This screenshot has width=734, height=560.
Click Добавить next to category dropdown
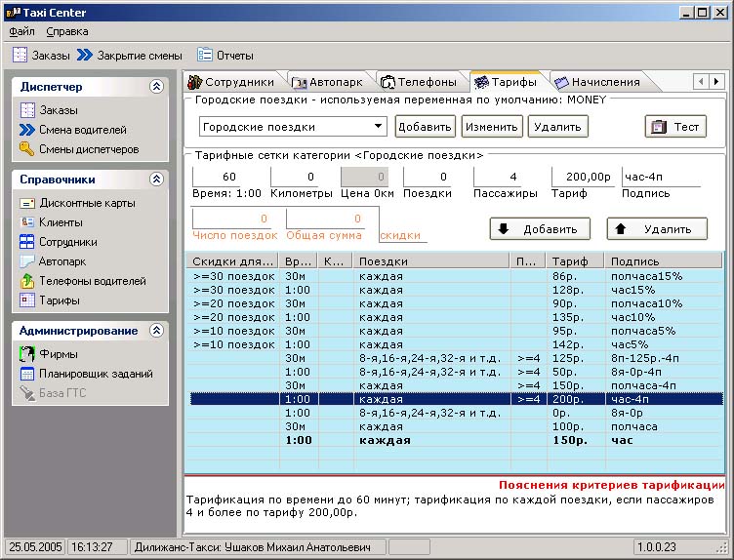[425, 126]
